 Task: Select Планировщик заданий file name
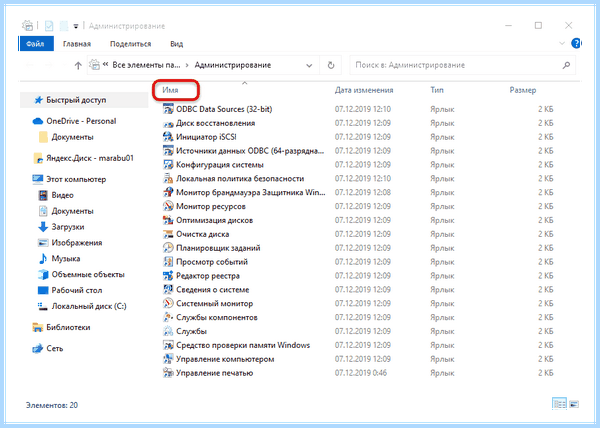[218, 248]
